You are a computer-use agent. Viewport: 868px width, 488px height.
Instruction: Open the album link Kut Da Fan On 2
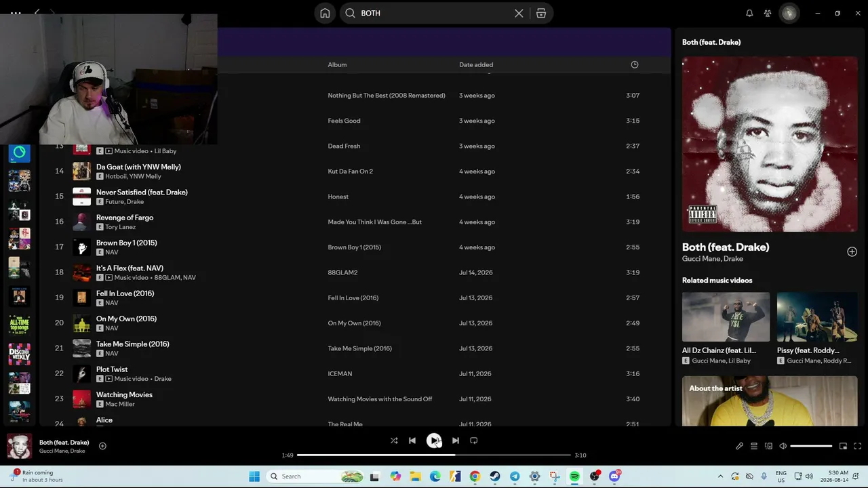coord(351,171)
